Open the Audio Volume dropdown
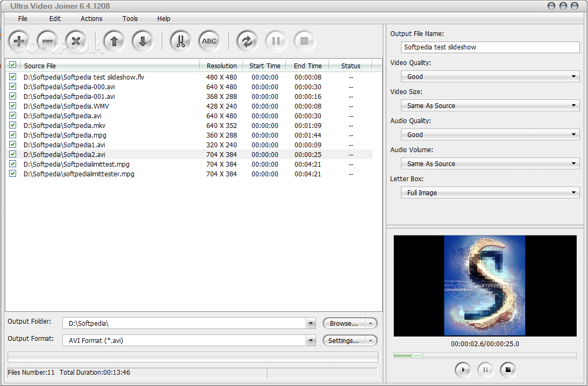 coord(490,163)
